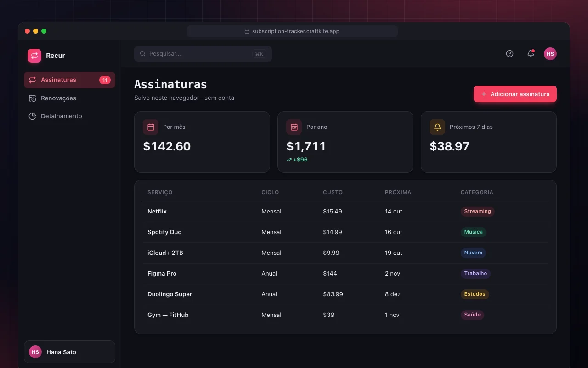Viewport: 588px width, 368px height.
Task: Select the Duolingo Super row name
Action: 170,294
